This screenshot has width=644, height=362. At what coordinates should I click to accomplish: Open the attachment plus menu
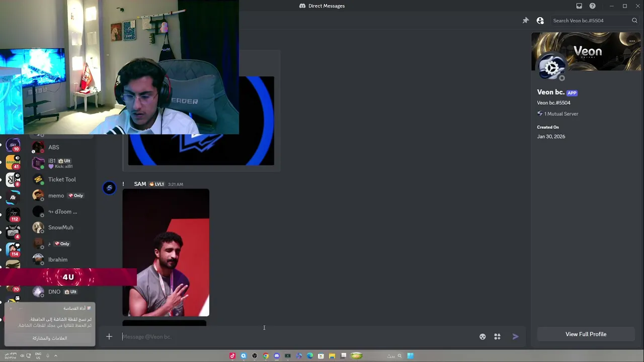coord(109,337)
